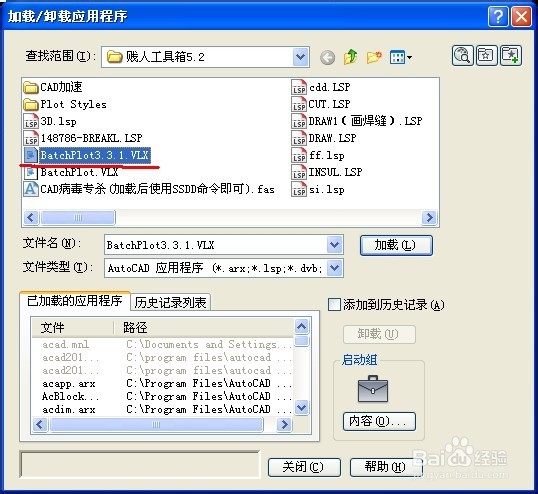538x494 pixels.
Task: Create a new folder icon
Action: tap(374, 57)
